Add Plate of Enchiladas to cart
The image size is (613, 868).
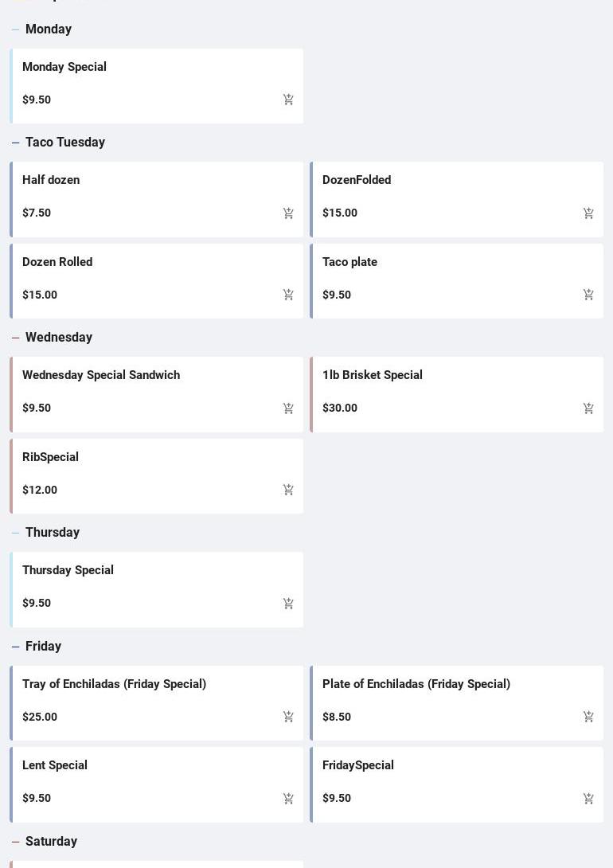pyautogui.click(x=588, y=717)
